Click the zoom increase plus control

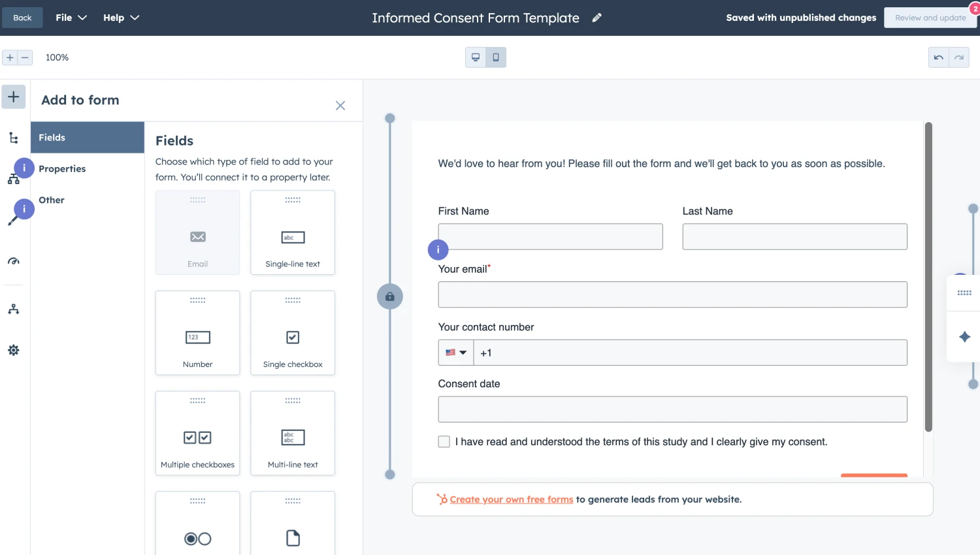(9, 57)
